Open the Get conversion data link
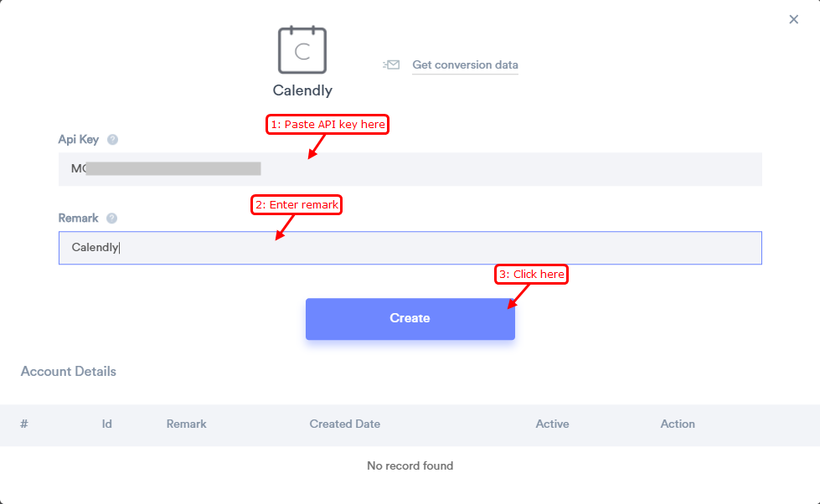This screenshot has height=504, width=820. (465, 64)
